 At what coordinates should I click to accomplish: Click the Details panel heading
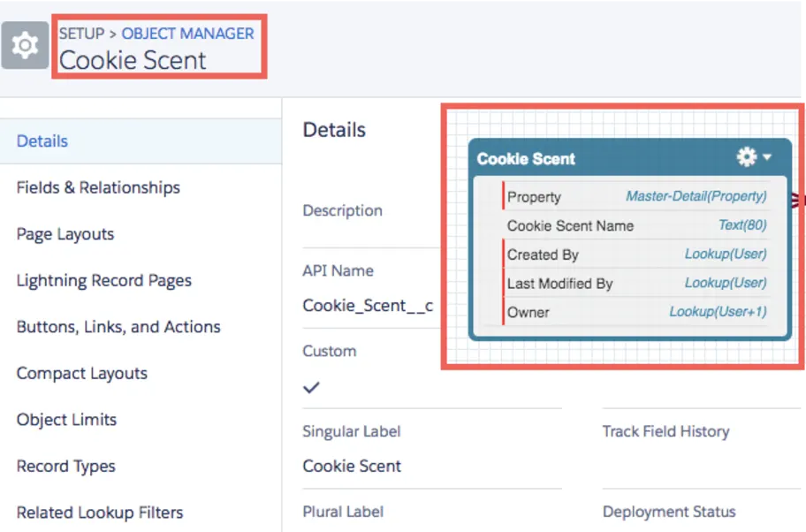pos(334,130)
